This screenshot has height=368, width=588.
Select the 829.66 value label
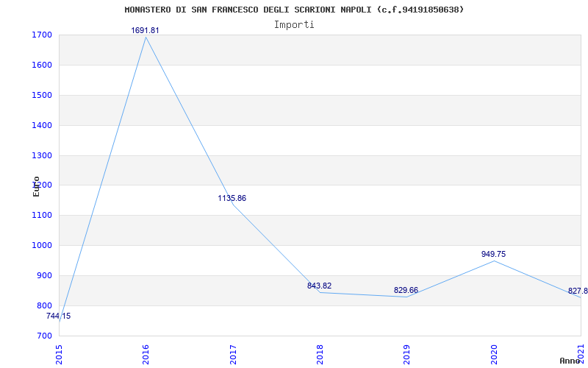[x=406, y=290]
